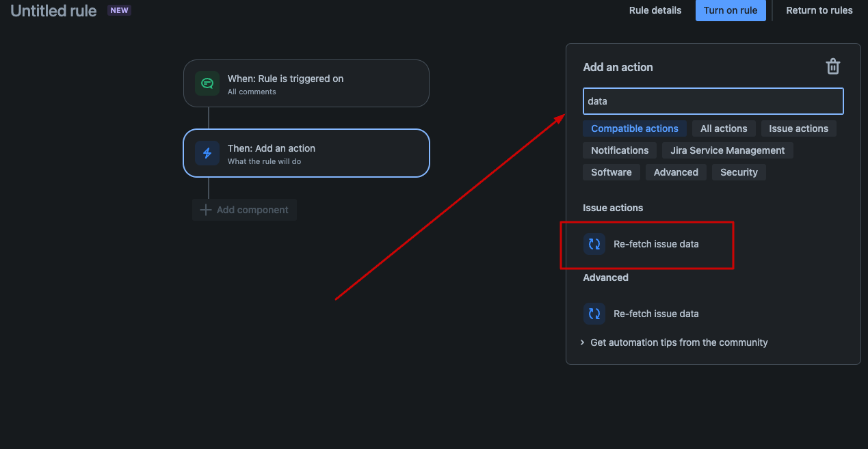The width and height of the screenshot is (868, 449).
Task: Select the Issue actions filter chip
Action: 798,128
